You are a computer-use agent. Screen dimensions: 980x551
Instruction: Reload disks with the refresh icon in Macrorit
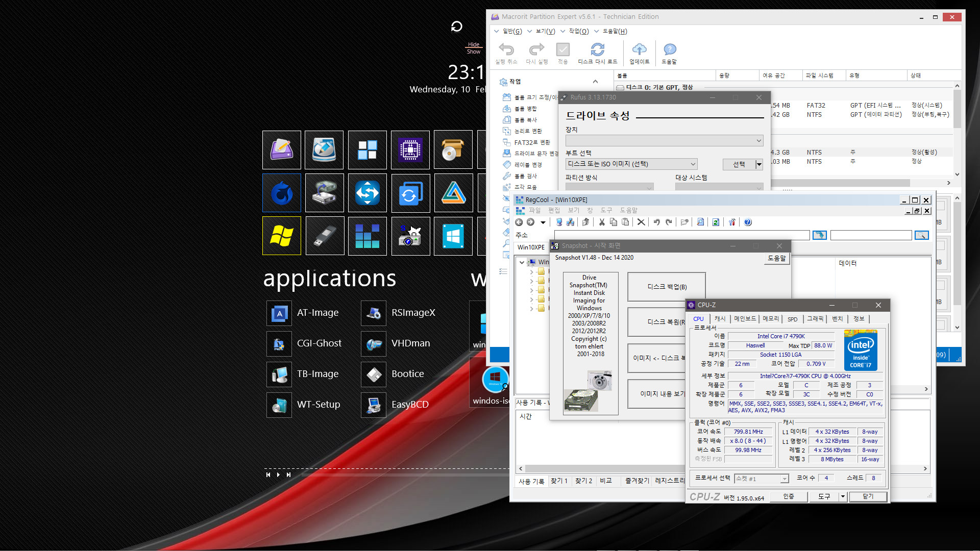(597, 49)
